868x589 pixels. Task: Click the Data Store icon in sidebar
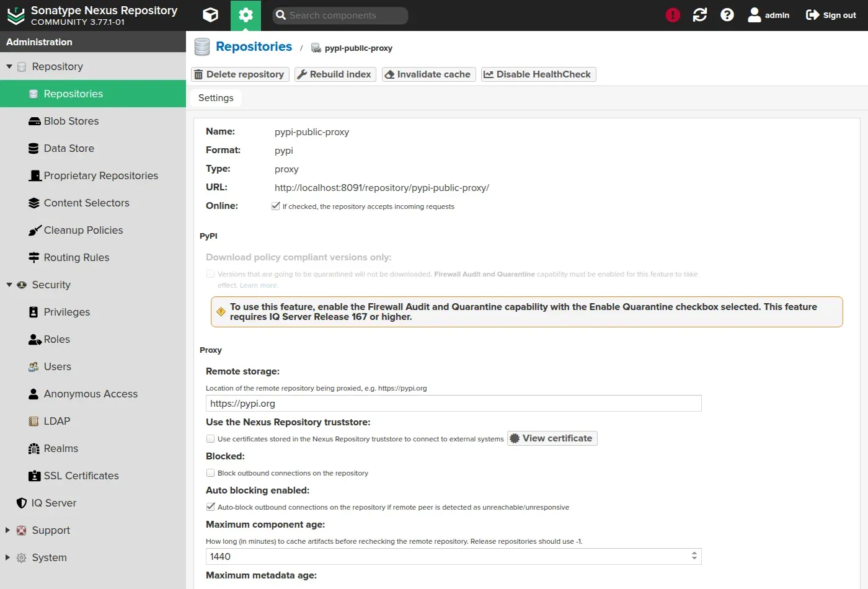34,149
